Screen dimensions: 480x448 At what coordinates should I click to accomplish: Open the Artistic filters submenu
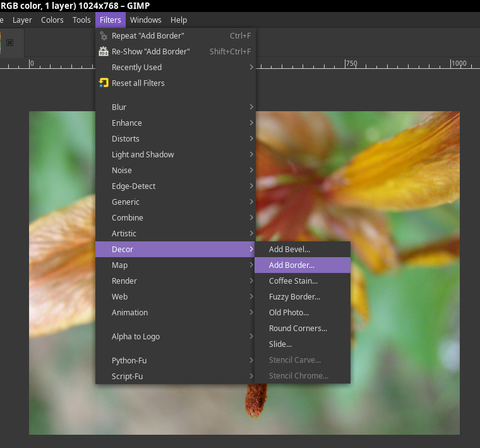click(176, 233)
